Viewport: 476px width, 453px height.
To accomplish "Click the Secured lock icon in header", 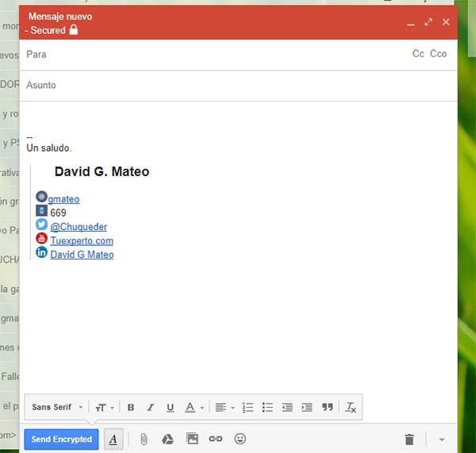I will coord(74,30).
